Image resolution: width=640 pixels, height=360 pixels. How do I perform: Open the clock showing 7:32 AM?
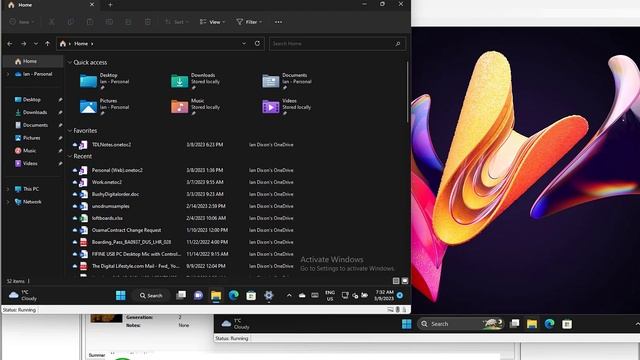384,296
